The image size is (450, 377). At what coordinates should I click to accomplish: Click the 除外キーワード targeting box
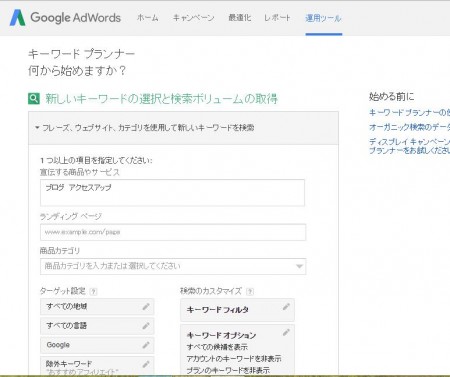97,366
